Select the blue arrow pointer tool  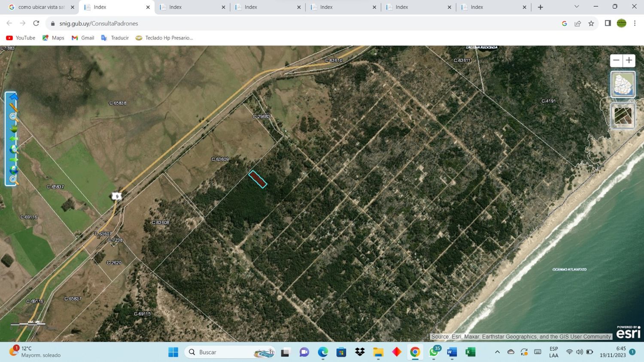tap(13, 97)
